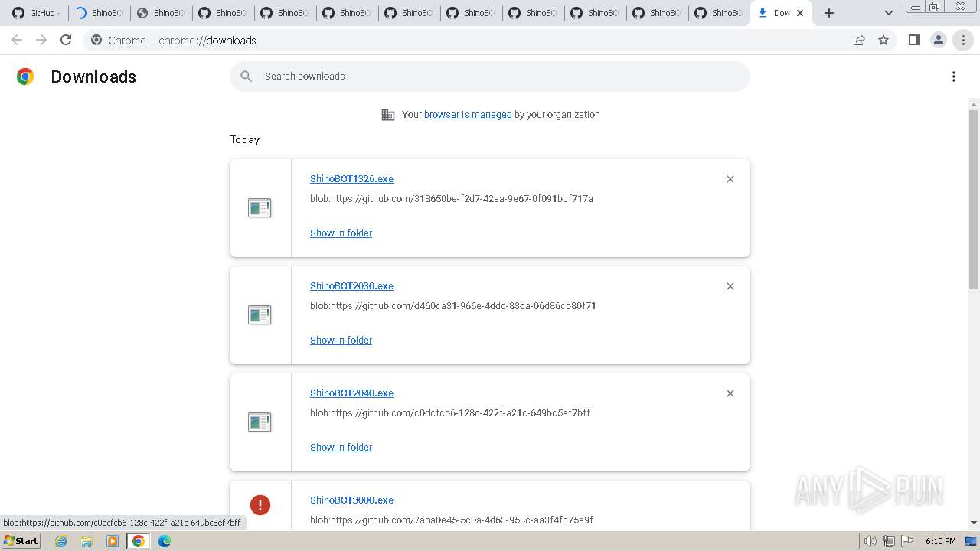Viewport: 980px width, 551px height.
Task: Open Downloads page more actions menu
Action: [954, 77]
